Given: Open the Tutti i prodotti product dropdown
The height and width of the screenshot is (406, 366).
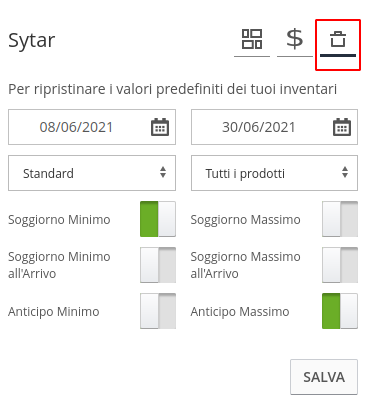Looking at the screenshot, I should 274,173.
